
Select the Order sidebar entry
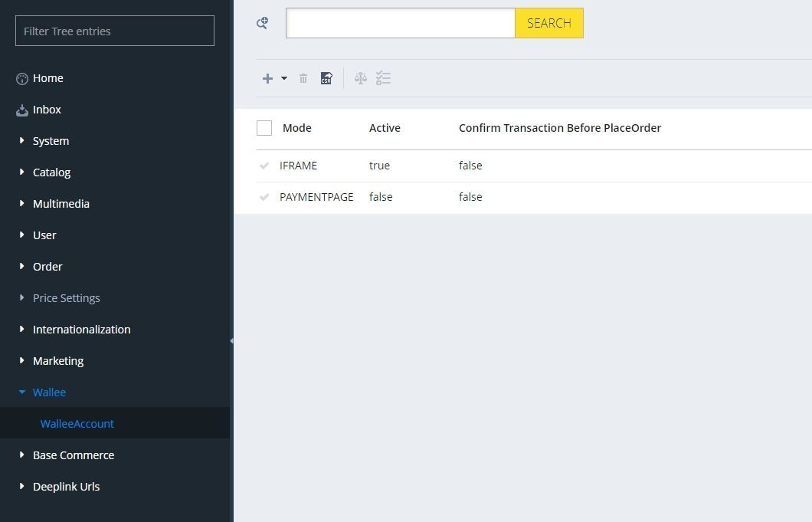(47, 267)
